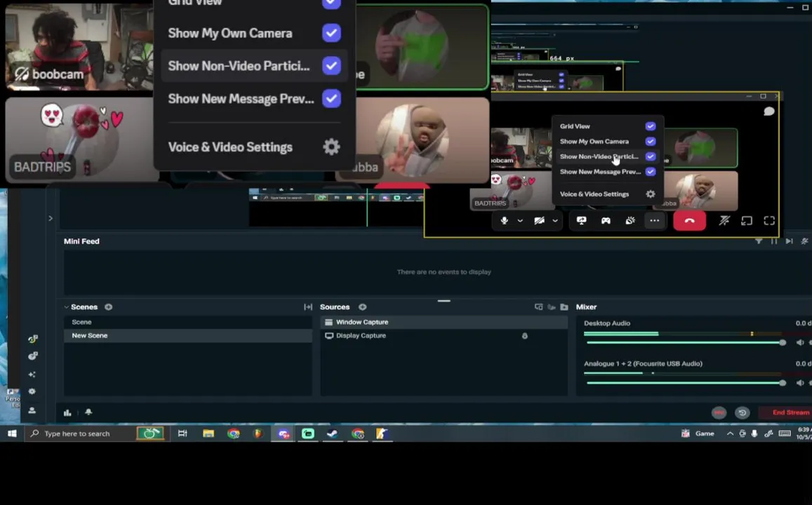Uncheck Show My Own Camera in large preview
812x505 pixels.
tap(331, 33)
